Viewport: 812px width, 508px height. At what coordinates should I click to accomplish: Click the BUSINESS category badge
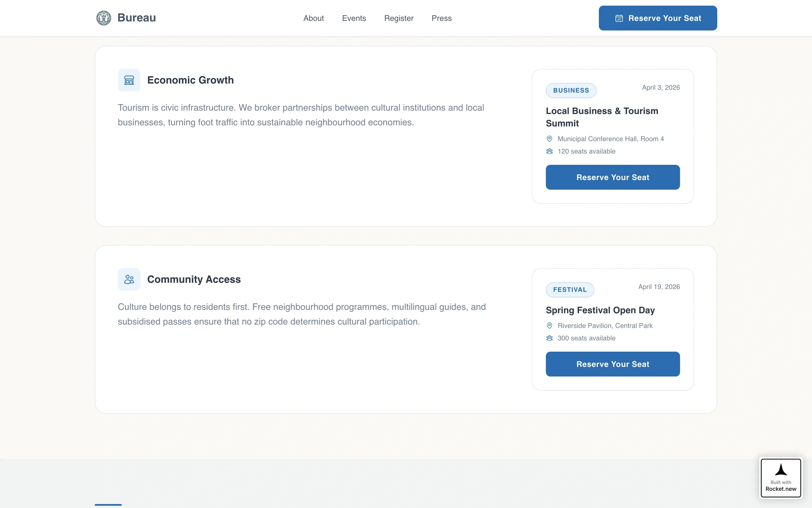point(571,90)
